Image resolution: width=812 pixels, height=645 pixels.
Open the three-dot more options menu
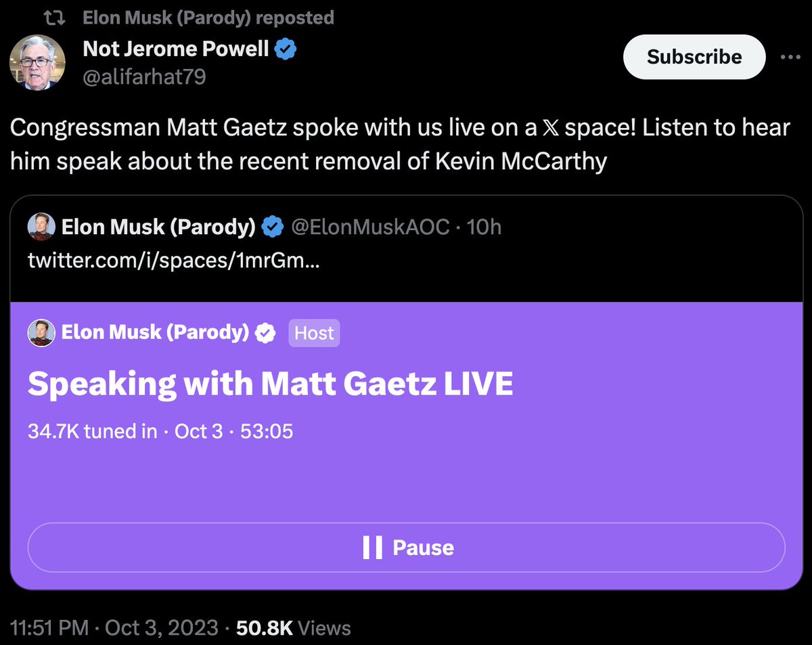[790, 58]
